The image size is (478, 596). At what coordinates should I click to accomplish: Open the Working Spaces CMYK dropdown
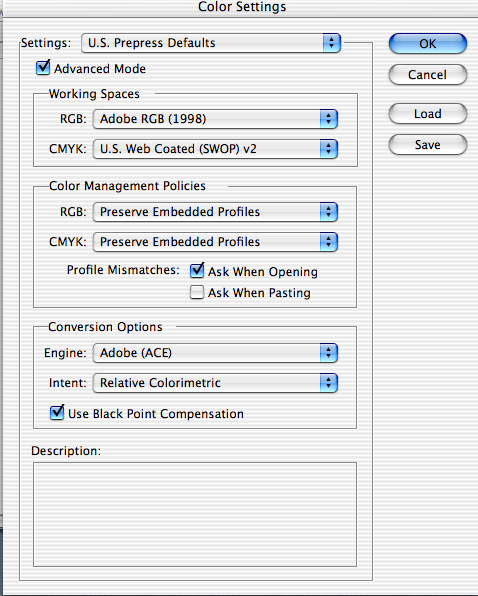tap(215, 149)
